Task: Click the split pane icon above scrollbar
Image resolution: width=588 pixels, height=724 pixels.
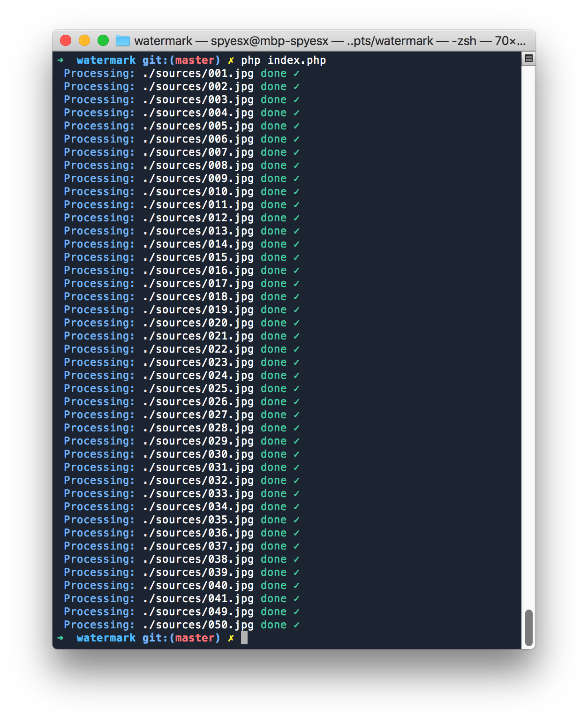Action: tap(528, 59)
